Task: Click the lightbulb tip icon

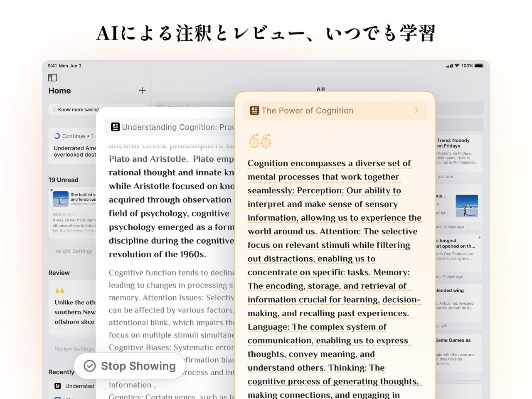Action: coord(54,110)
